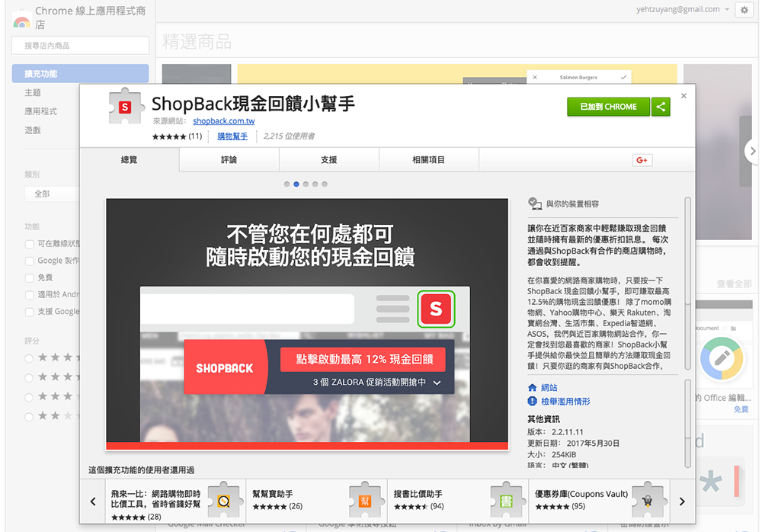
Task: Check the 可在離線狀態 filter checkbox
Action: (30, 244)
